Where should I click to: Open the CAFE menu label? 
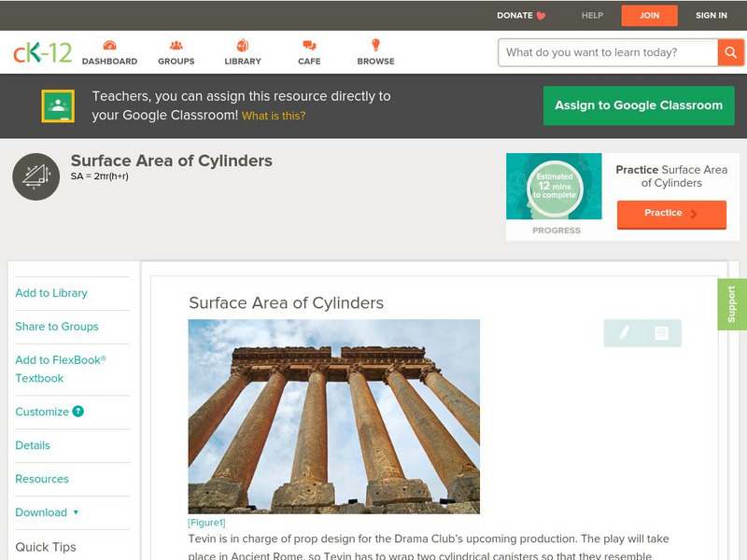[309, 62]
